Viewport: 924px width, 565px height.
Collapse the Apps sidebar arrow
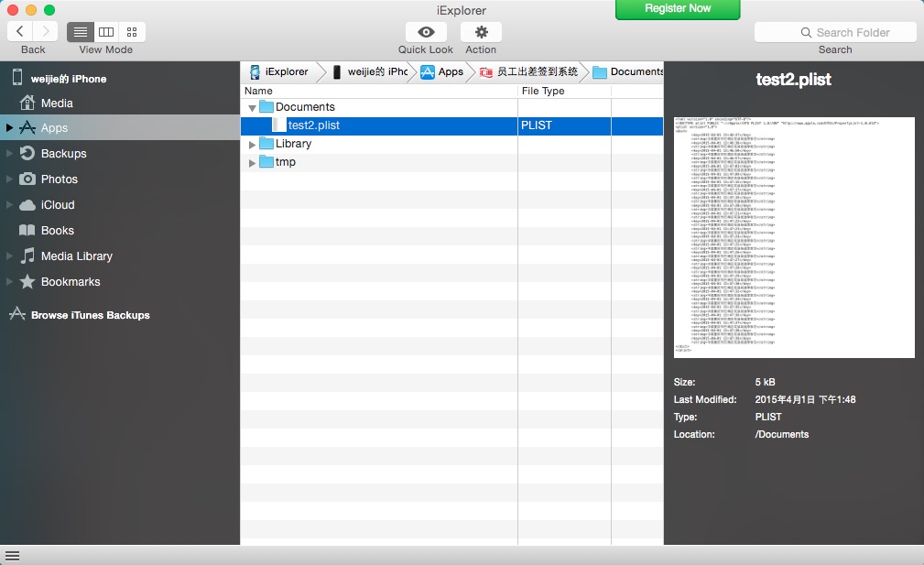point(9,127)
